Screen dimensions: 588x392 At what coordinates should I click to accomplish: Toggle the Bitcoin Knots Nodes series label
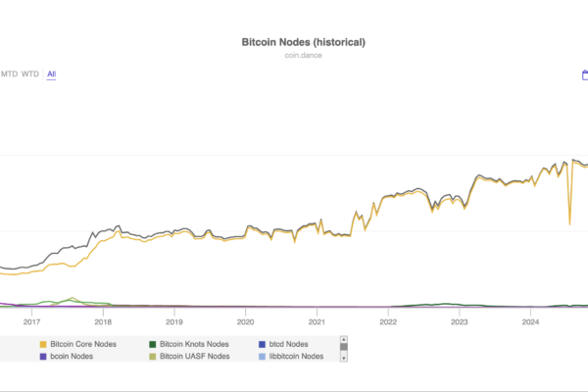(x=194, y=344)
